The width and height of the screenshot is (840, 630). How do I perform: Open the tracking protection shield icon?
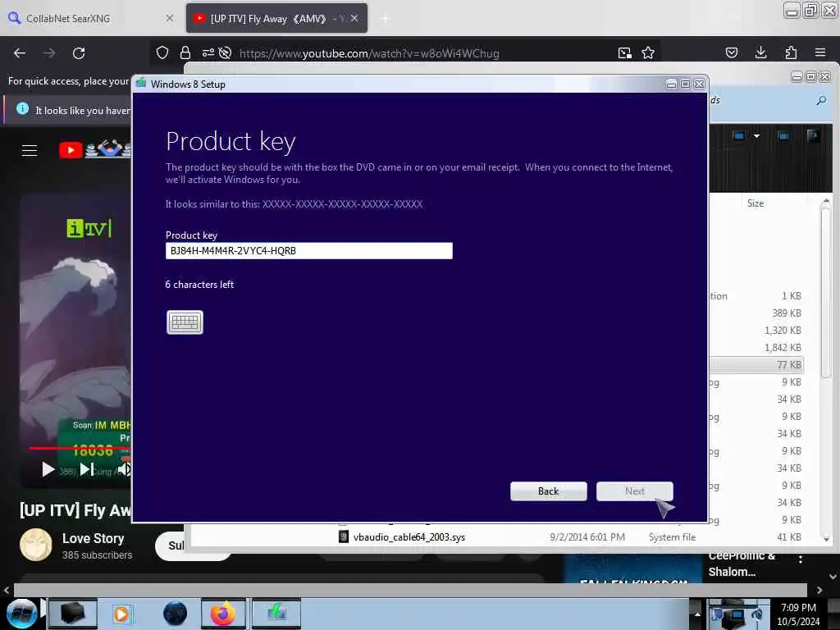162,52
